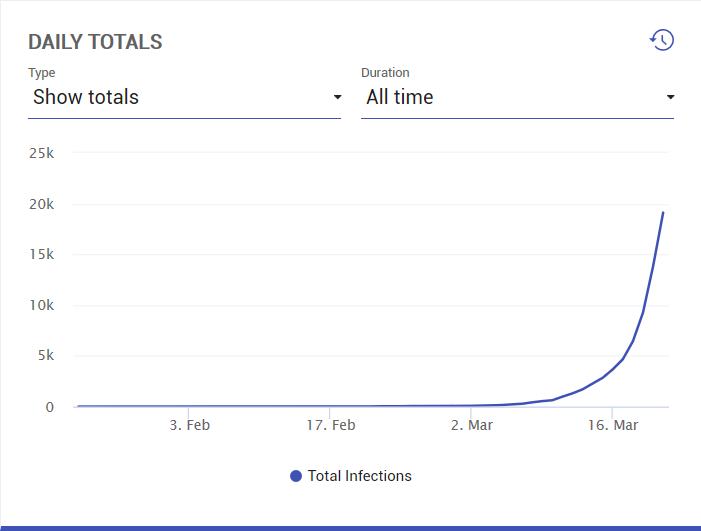Click the 3. Feb date label
Image resolution: width=701 pixels, height=531 pixels.
pos(189,425)
